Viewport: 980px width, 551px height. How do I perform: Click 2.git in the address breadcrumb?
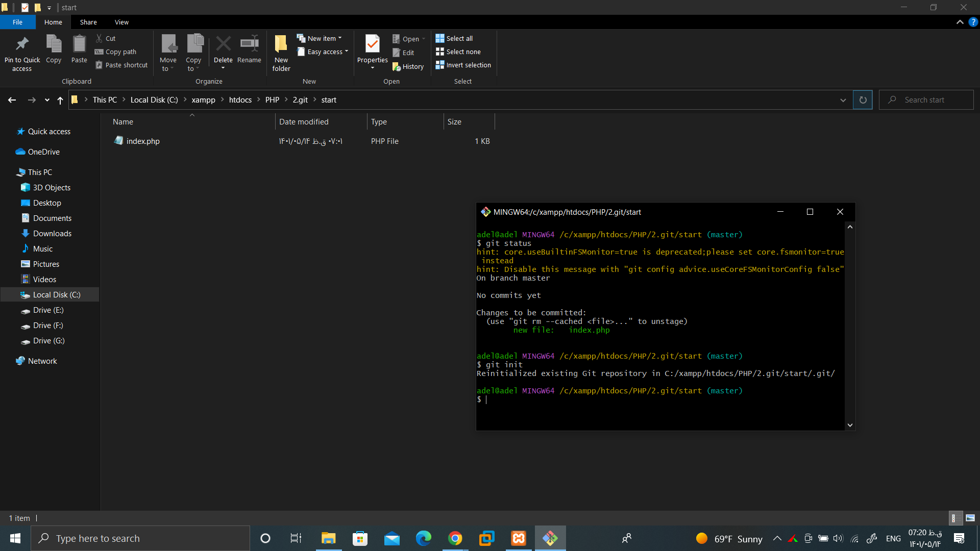pyautogui.click(x=300, y=100)
